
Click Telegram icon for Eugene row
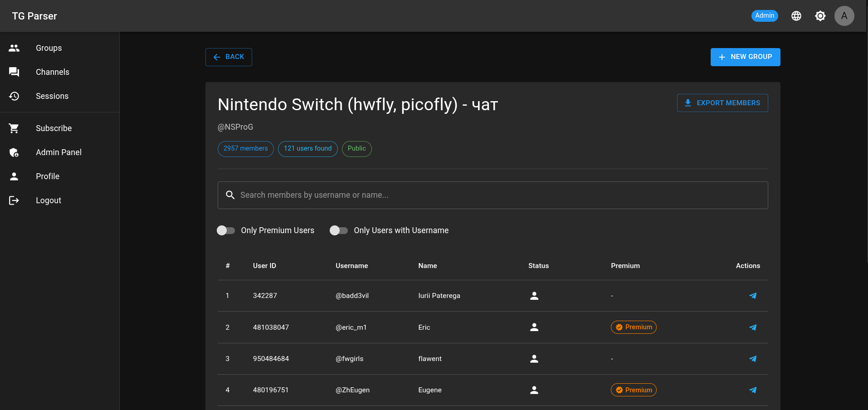(753, 390)
